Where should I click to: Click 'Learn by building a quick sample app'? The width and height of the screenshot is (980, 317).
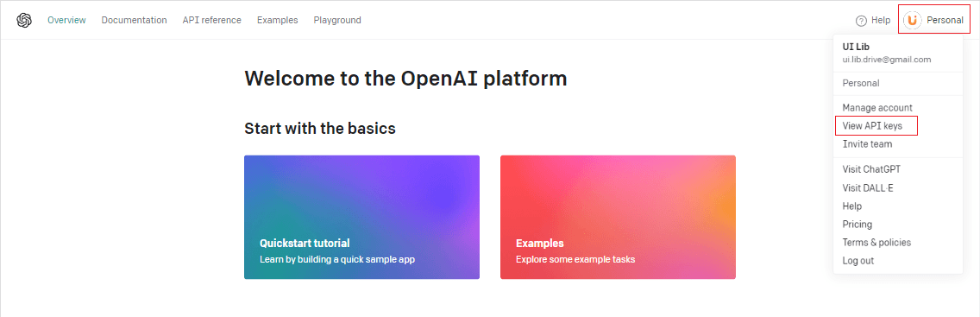pyautogui.click(x=336, y=259)
